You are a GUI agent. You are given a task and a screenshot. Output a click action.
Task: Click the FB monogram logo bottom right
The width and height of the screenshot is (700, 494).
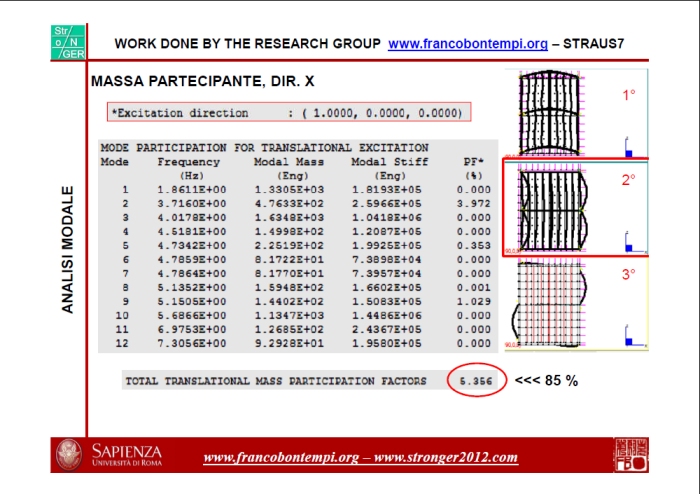pos(631,455)
